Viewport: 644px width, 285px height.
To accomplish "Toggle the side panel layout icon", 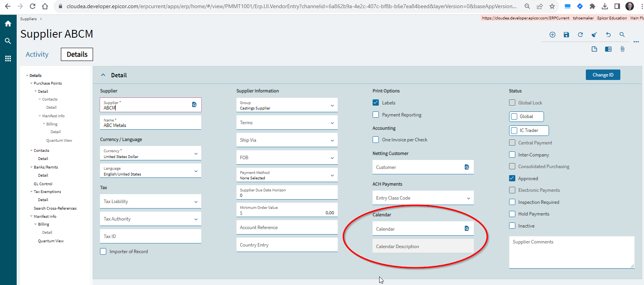I will (608, 49).
